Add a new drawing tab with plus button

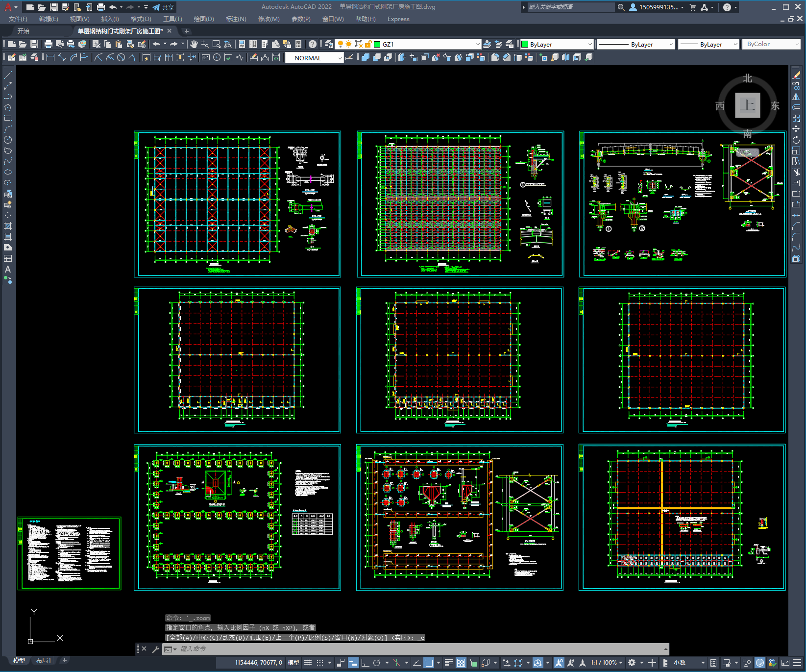[x=187, y=31]
